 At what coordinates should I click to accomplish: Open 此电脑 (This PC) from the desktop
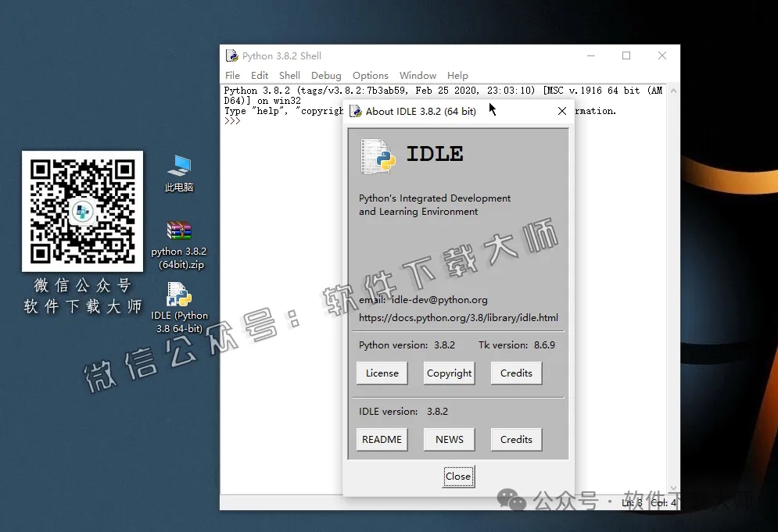point(179,167)
